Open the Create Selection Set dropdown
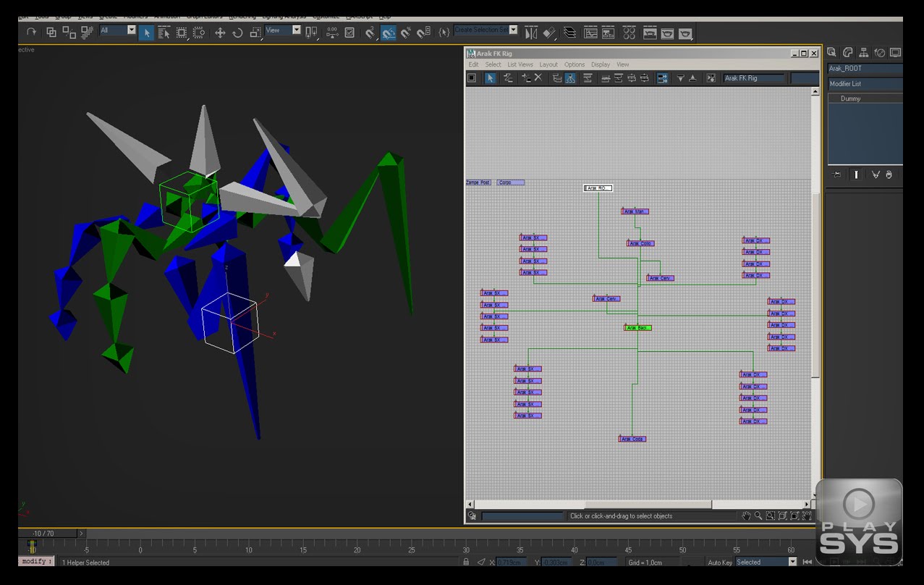 pos(486,30)
